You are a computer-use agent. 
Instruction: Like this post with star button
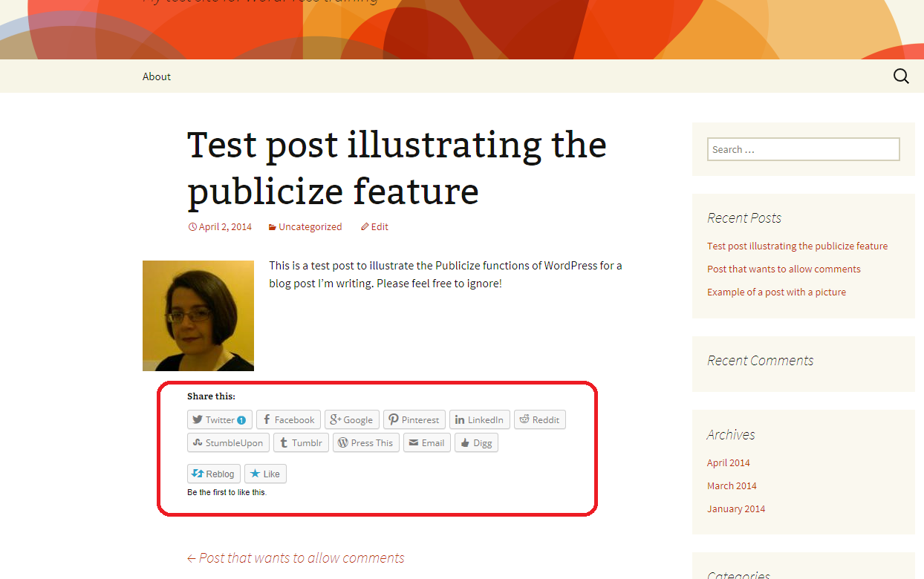[x=265, y=474]
